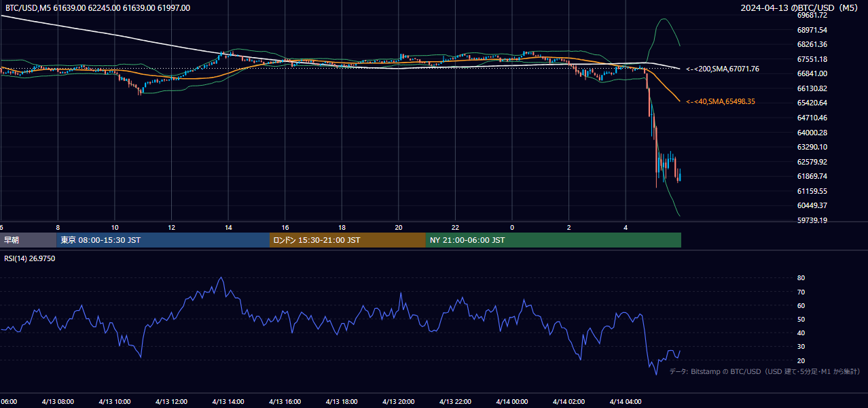The width and height of the screenshot is (868, 408).
Task: Click hour label 0 under price chart
Action: click(x=512, y=227)
